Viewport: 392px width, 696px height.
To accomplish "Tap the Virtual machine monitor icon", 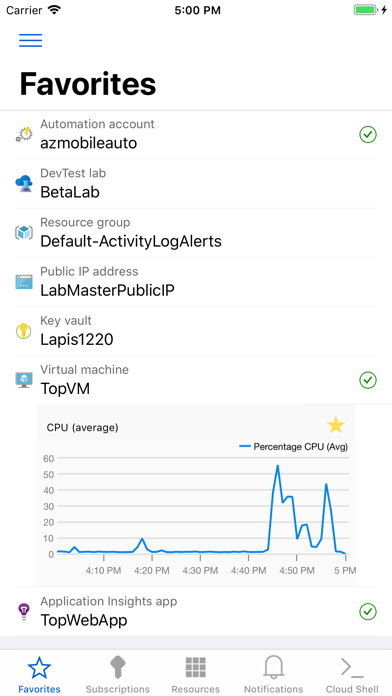I will coord(24,380).
